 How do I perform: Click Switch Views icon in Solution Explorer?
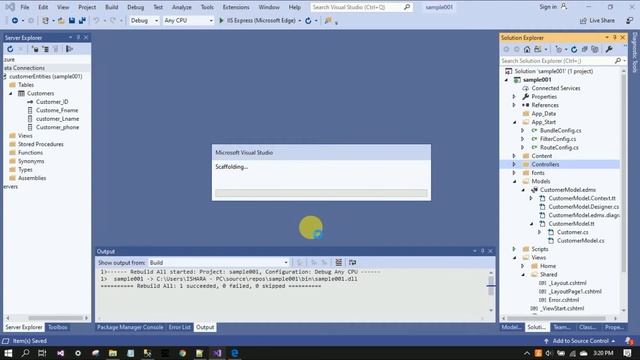click(x=538, y=49)
